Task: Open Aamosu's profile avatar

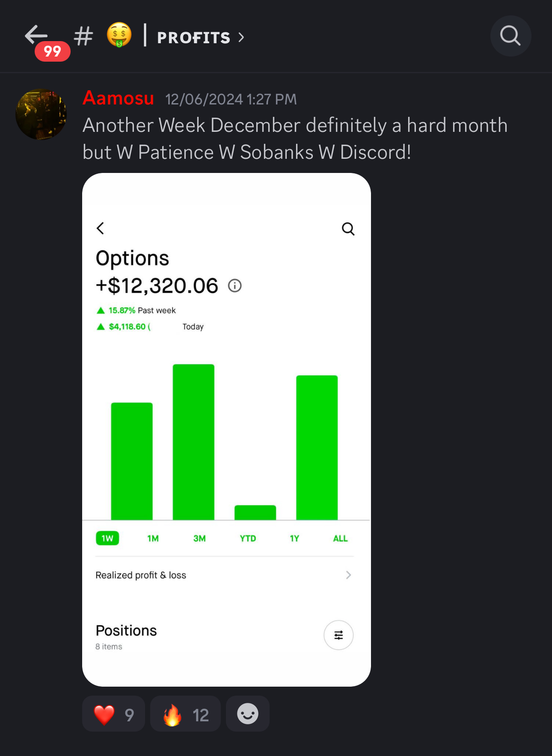Action: (x=41, y=114)
